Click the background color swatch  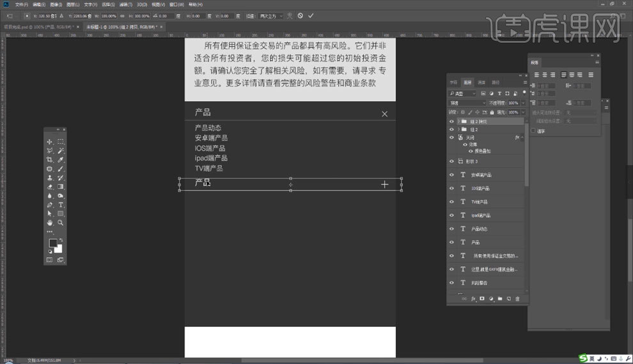pos(59,248)
